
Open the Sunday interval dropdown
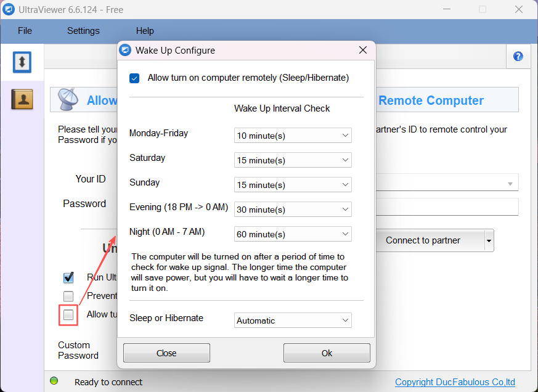pyautogui.click(x=293, y=185)
